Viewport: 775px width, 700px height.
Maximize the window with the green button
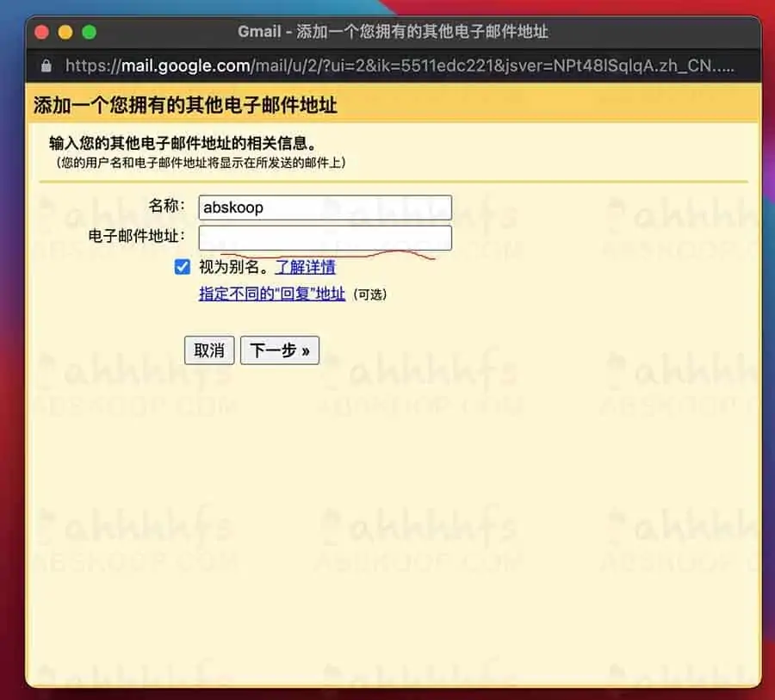click(88, 31)
